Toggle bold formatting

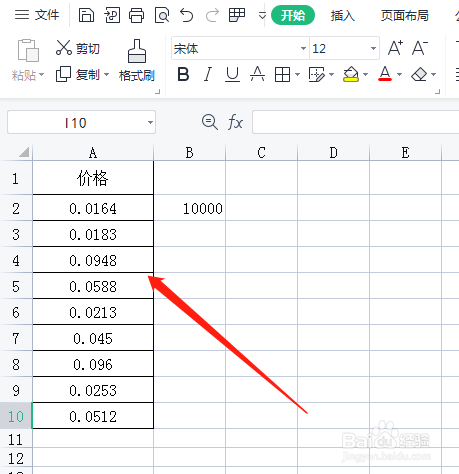click(183, 74)
